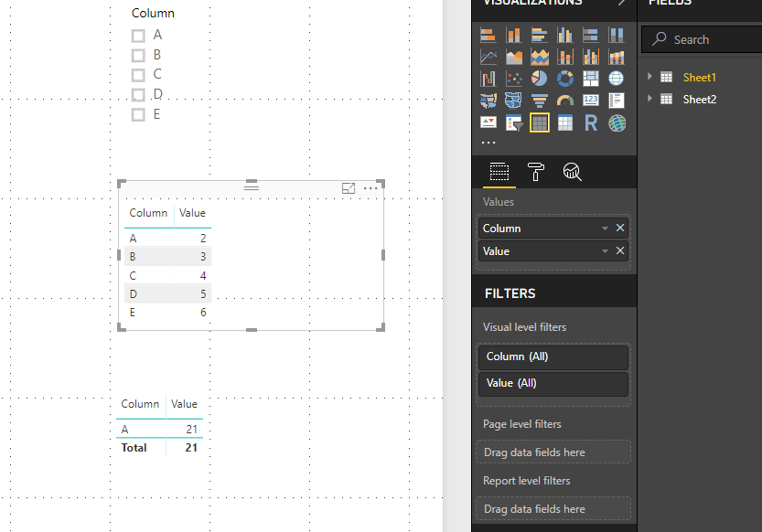Viewport: 762px width, 532px height.
Task: Select the highlighted table visual
Action: pos(540,122)
